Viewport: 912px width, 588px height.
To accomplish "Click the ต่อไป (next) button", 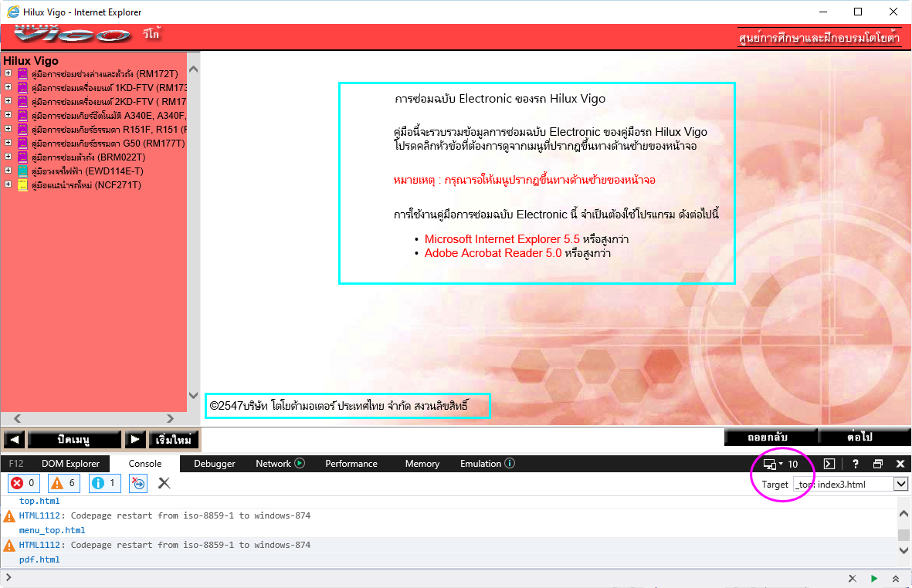I will coord(863,437).
